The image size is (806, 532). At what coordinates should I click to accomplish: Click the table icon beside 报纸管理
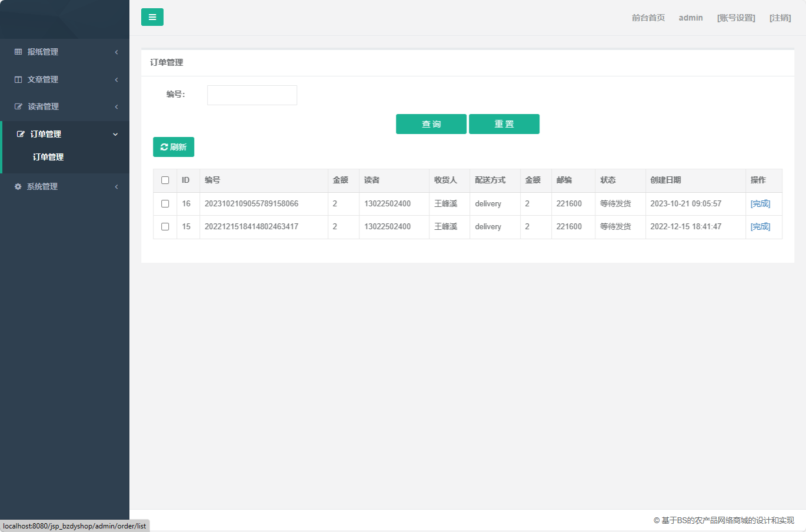click(x=18, y=52)
